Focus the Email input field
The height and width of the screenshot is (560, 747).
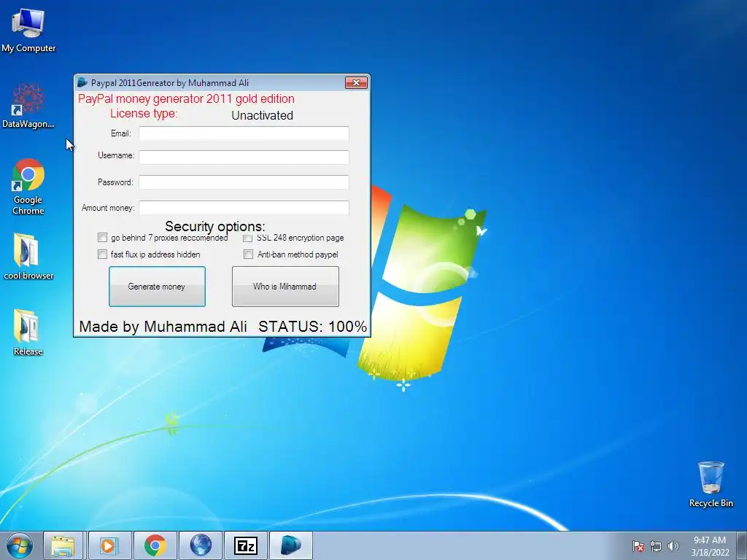[244, 133]
